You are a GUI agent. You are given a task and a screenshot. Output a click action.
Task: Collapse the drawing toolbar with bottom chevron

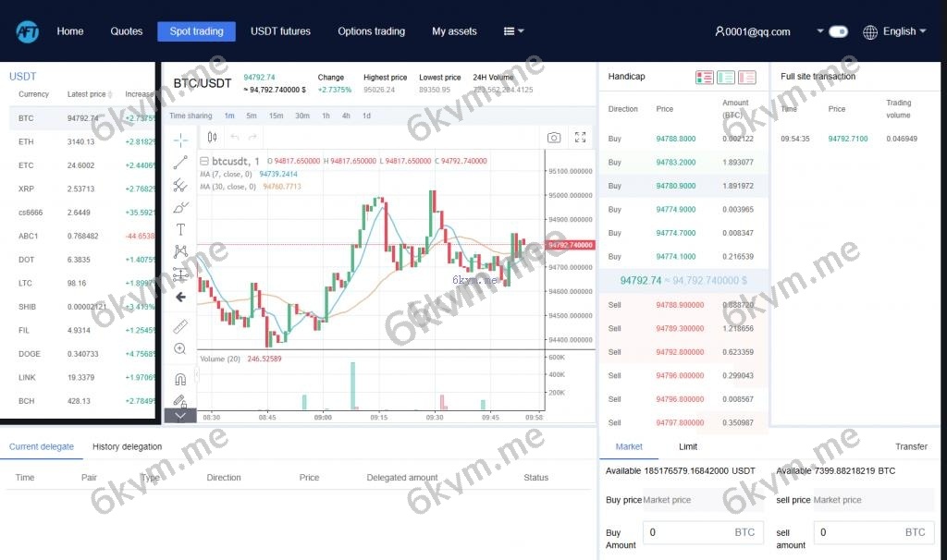(x=180, y=416)
